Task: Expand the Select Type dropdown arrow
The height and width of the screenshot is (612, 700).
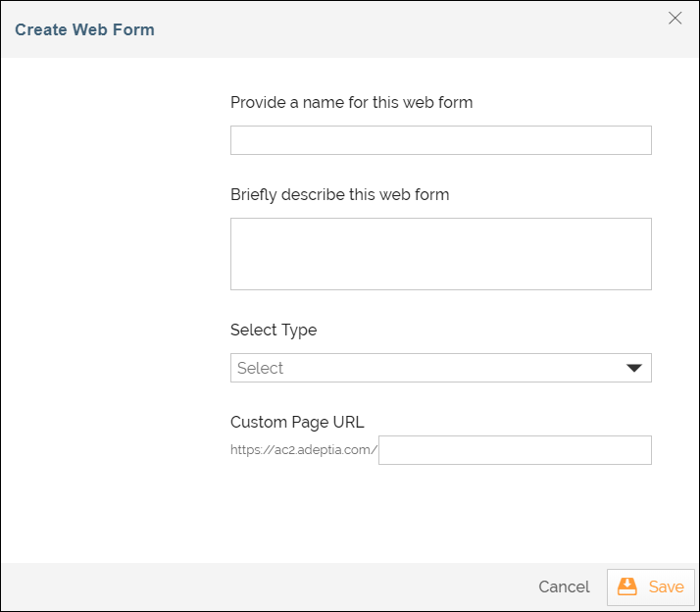Action: [x=633, y=368]
